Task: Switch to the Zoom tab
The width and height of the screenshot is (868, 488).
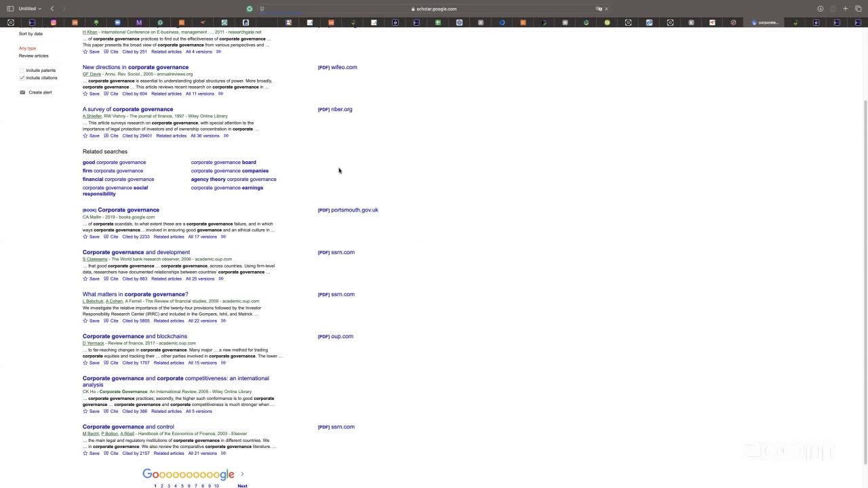Action: tap(117, 22)
